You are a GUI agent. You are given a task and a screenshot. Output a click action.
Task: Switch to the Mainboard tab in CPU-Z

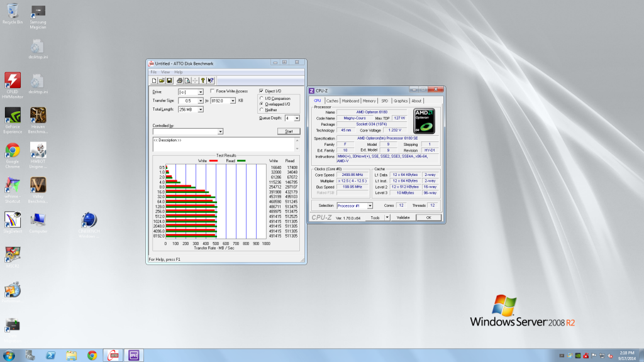tap(350, 101)
